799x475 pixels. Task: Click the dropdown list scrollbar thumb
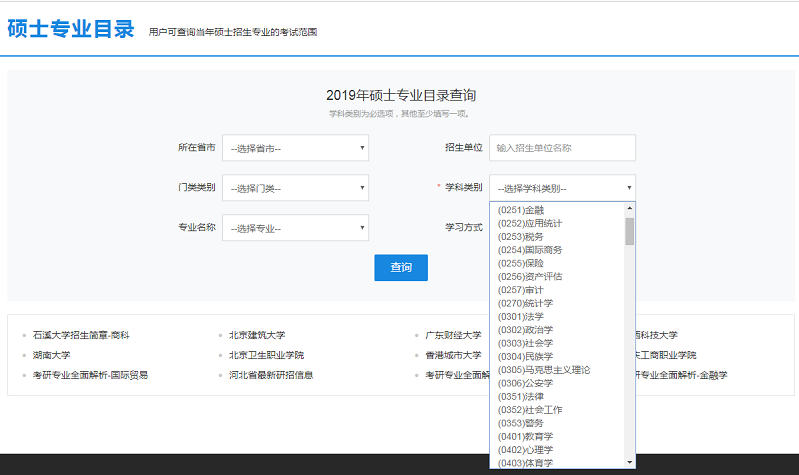pyautogui.click(x=630, y=230)
